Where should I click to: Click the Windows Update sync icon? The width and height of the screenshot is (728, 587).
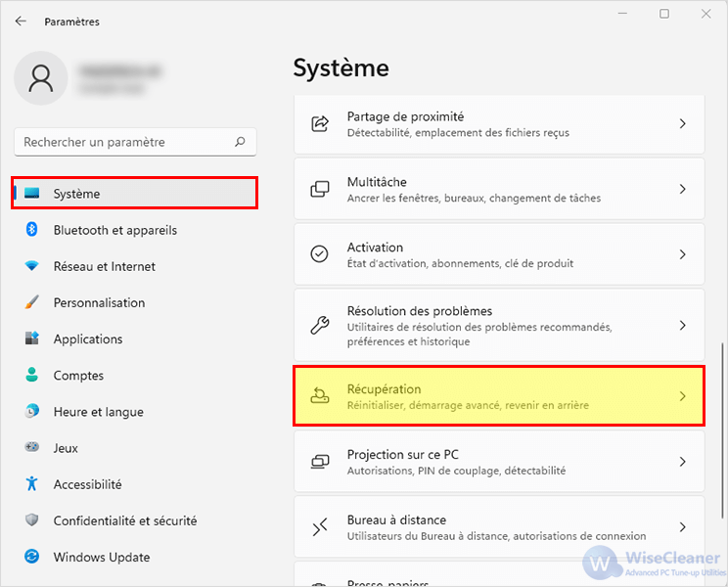click(x=31, y=557)
